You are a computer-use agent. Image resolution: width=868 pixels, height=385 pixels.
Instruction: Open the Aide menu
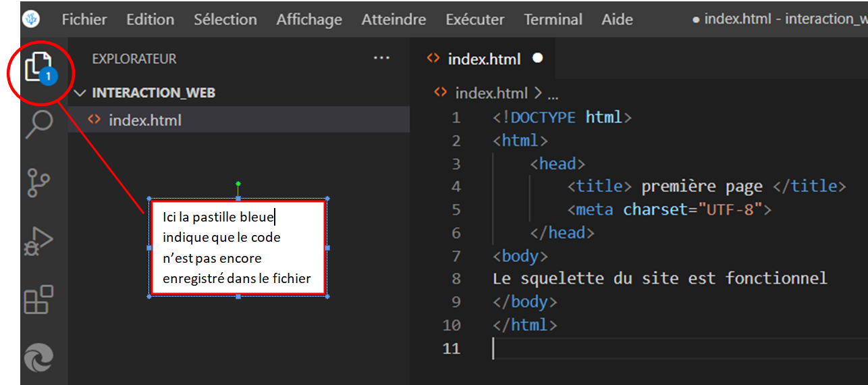pos(617,20)
